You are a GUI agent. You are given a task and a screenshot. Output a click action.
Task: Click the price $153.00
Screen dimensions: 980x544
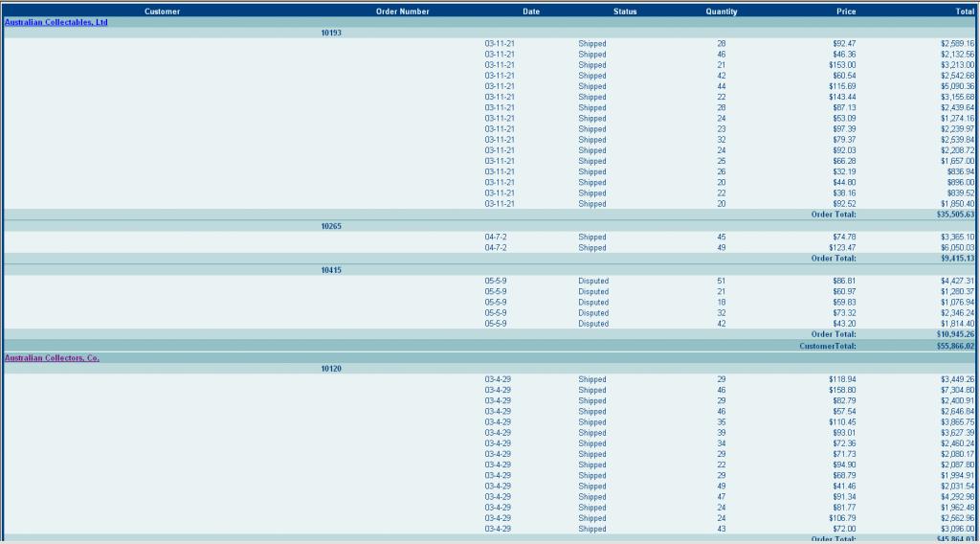coord(842,64)
